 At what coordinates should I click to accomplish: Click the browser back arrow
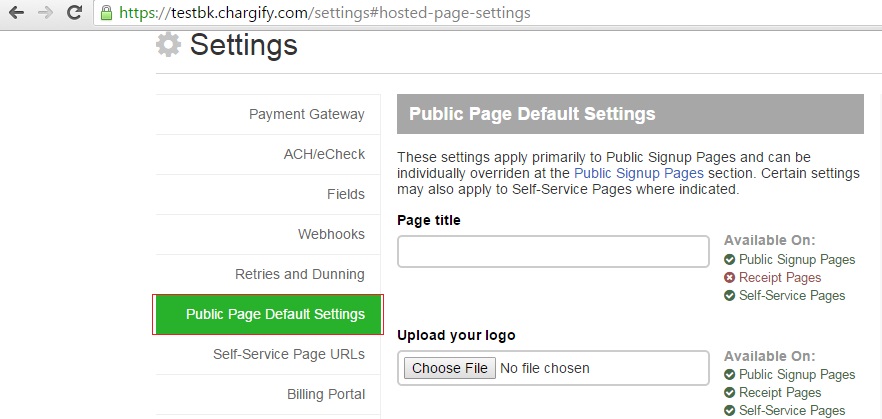tap(16, 12)
